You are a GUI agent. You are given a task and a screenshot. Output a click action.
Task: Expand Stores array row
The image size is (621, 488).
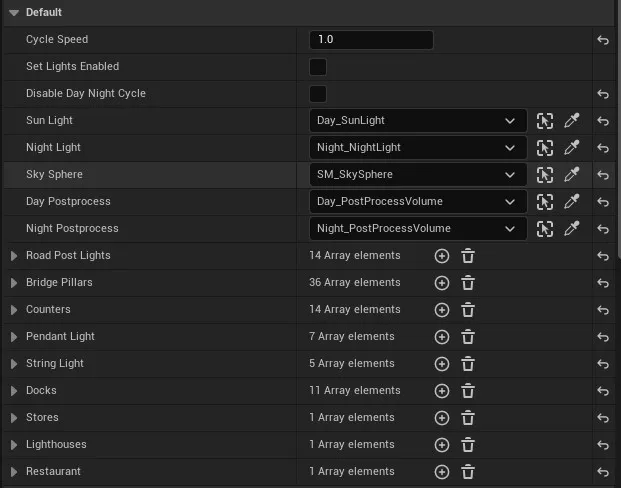[14, 418]
